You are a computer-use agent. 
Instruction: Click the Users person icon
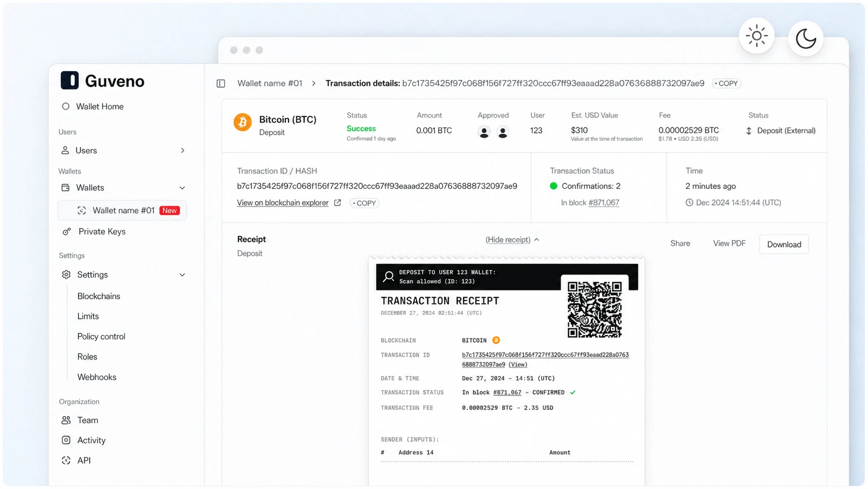point(65,150)
